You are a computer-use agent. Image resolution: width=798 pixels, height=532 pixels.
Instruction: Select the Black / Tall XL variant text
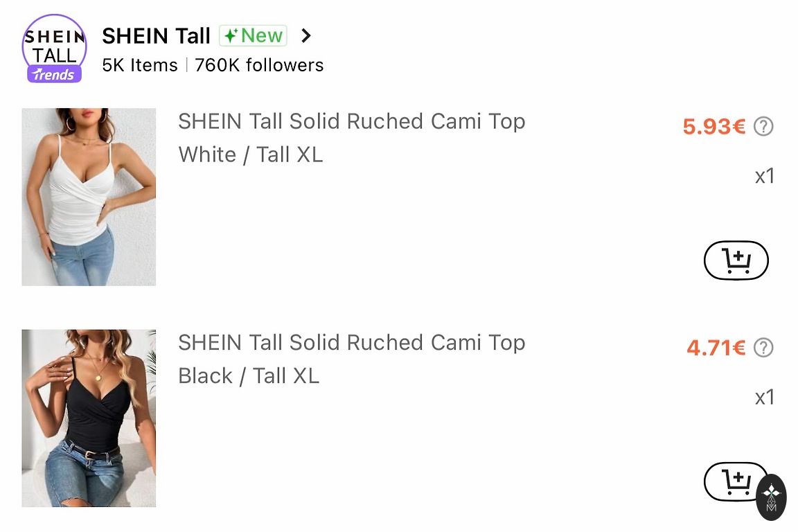click(x=249, y=375)
